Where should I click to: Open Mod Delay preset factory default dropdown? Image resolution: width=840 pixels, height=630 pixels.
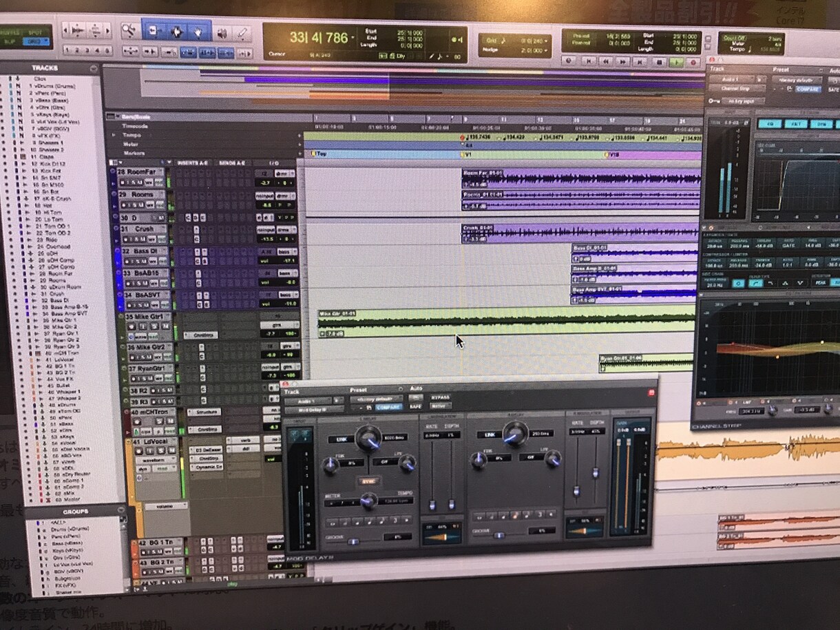pos(376,399)
